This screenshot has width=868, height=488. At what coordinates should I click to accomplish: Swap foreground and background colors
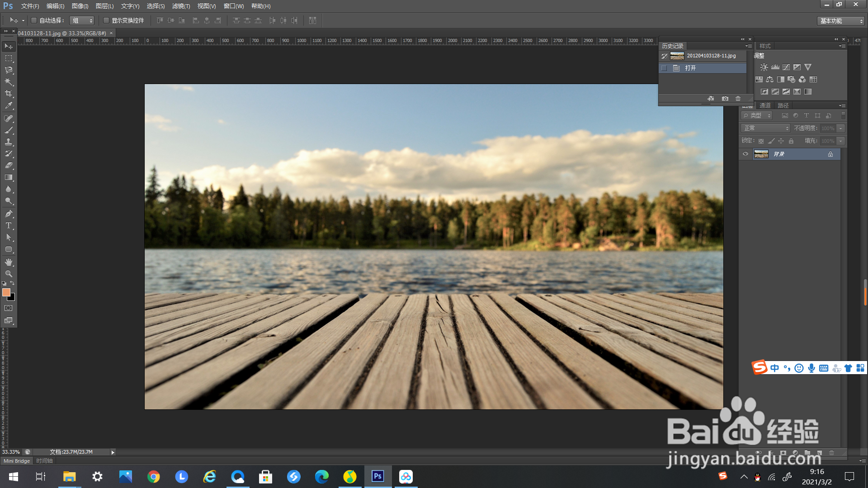(12, 283)
